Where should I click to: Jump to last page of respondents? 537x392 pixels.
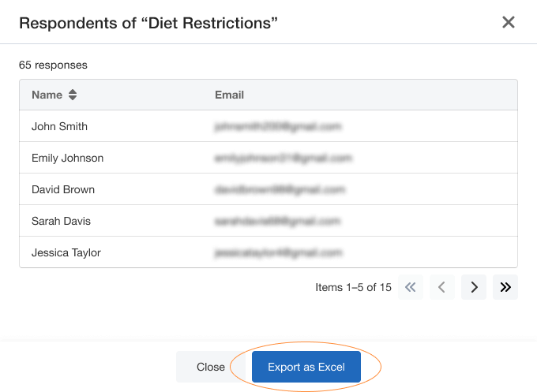click(x=505, y=287)
